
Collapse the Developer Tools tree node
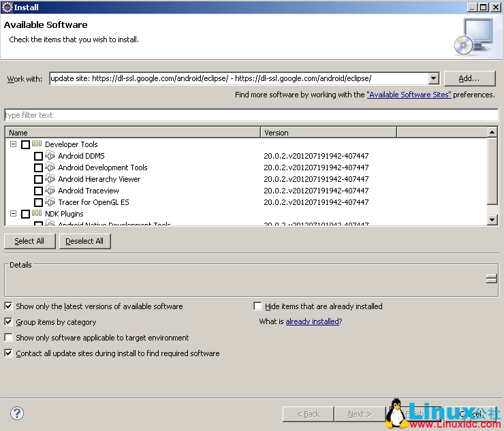(13, 144)
